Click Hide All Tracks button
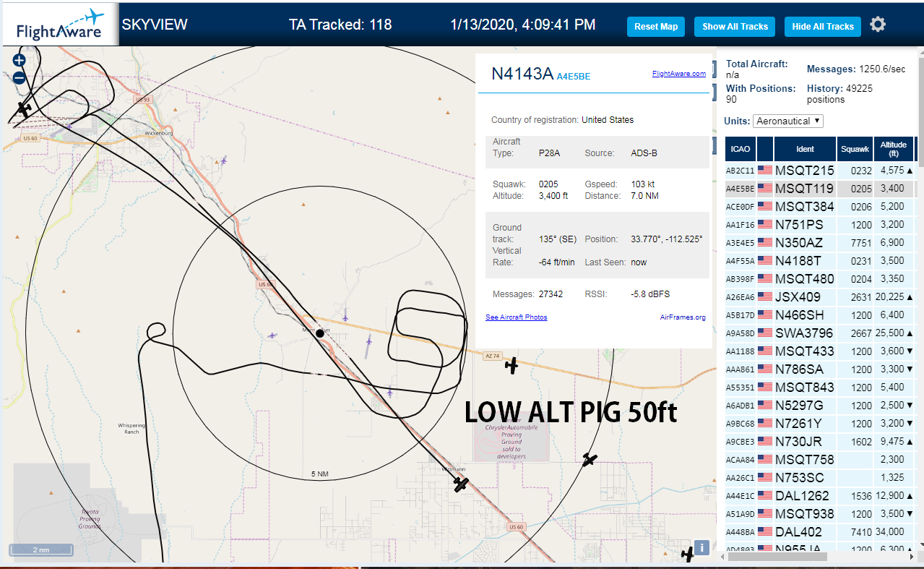Viewport: 924px width, 569px height. pyautogui.click(x=823, y=27)
